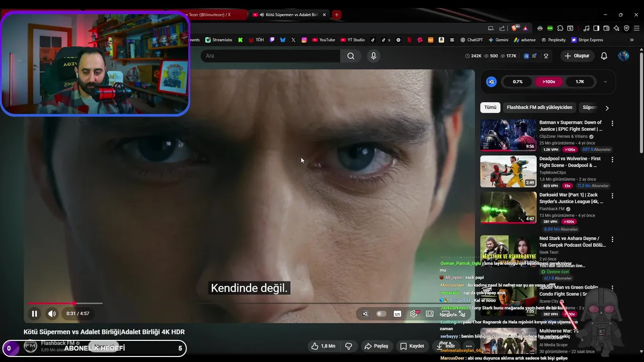Screen dimensions: 644x362
Task: Open the Streamlabs bookmark
Action: point(218,40)
